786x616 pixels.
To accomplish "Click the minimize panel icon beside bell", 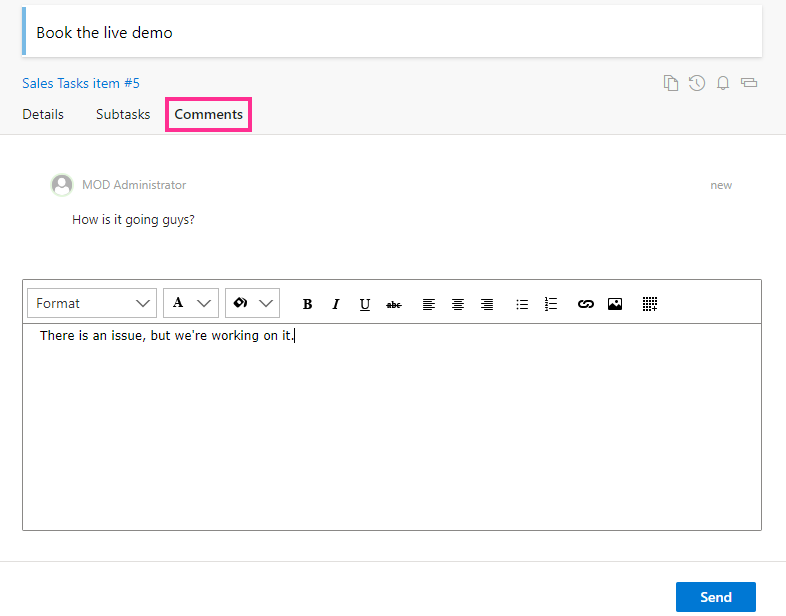I will tap(749, 83).
